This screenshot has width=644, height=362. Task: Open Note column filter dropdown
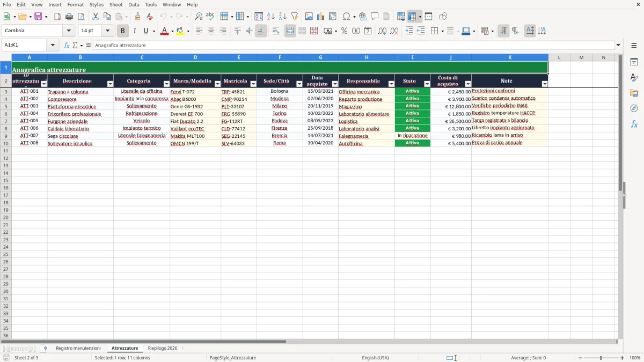coord(545,84)
